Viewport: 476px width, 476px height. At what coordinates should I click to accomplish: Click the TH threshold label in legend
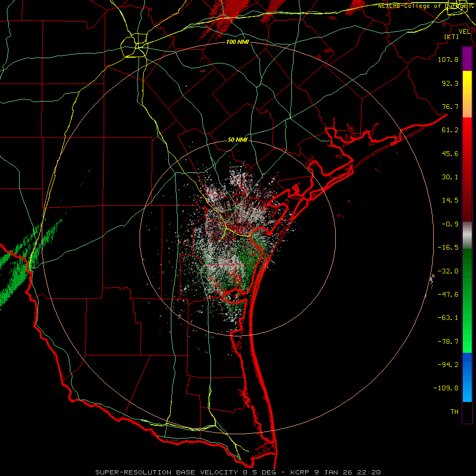pyautogui.click(x=454, y=412)
